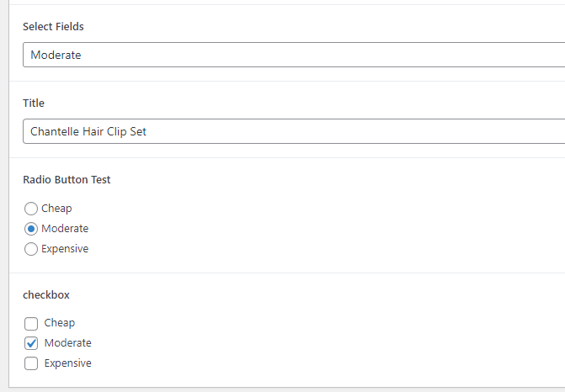Click the Title text input field

(294, 131)
